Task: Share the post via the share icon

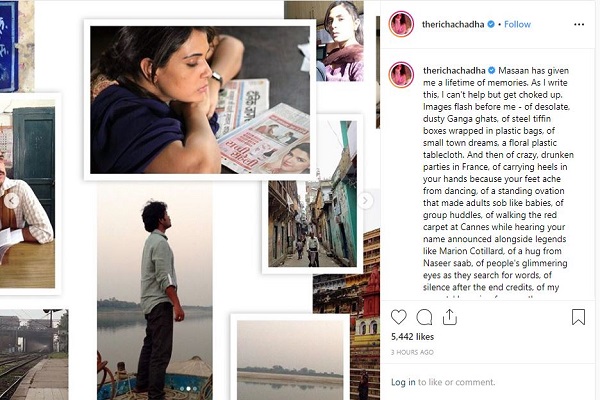Action: coord(450,317)
